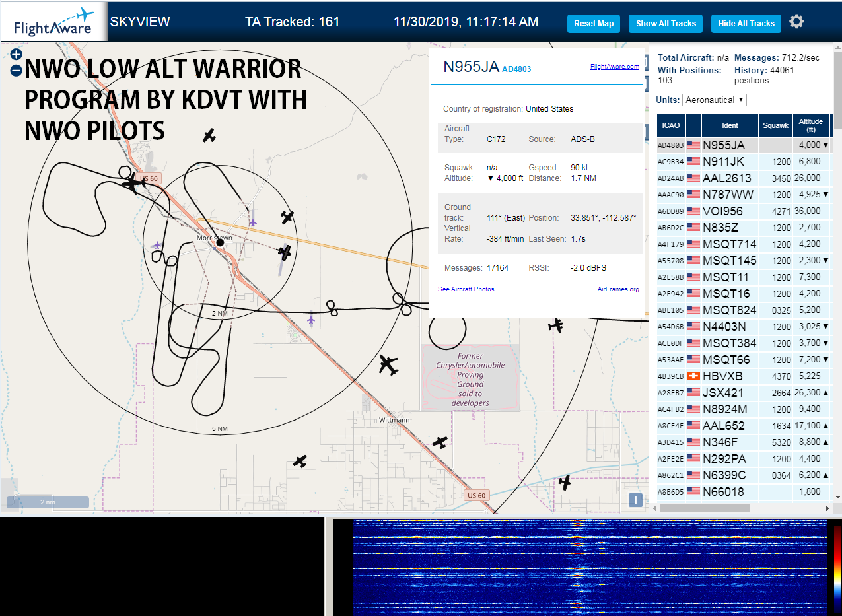The width and height of the screenshot is (842, 616).
Task: Click the waterfall spectrum display
Action: tap(590, 567)
